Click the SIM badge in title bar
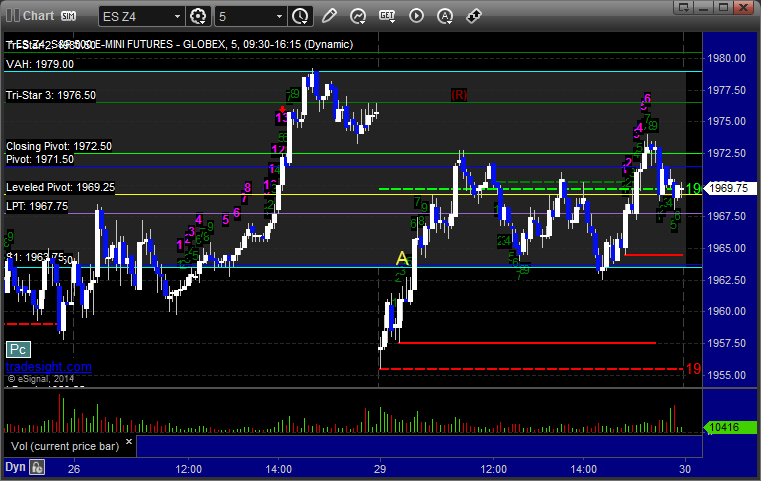 (68, 16)
